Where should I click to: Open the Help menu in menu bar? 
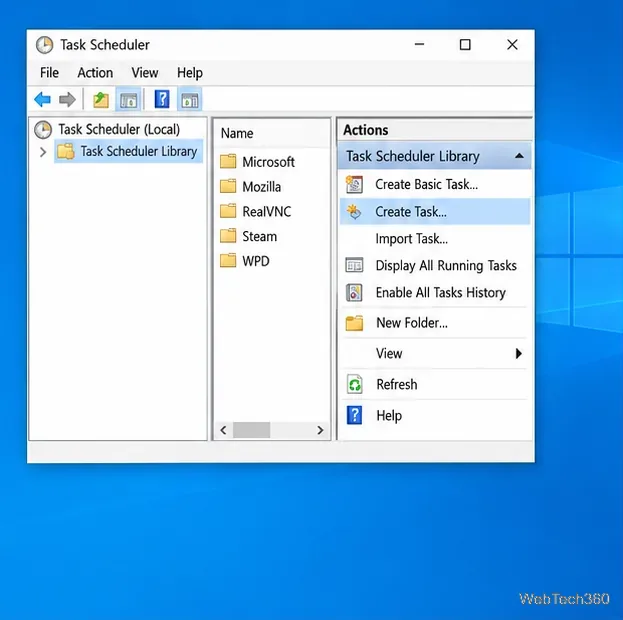point(190,73)
